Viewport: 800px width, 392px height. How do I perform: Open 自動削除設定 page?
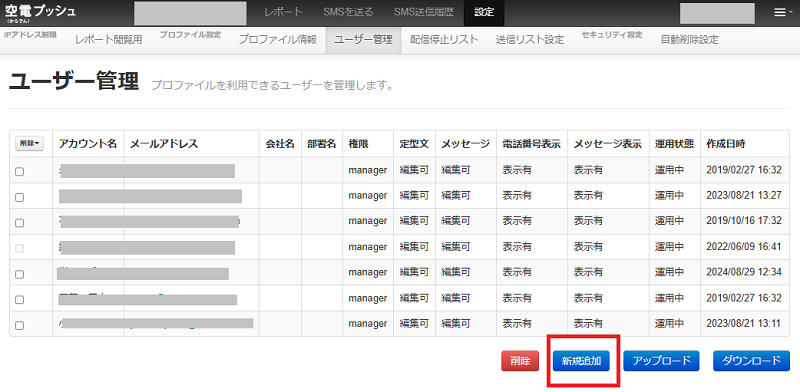[689, 40]
